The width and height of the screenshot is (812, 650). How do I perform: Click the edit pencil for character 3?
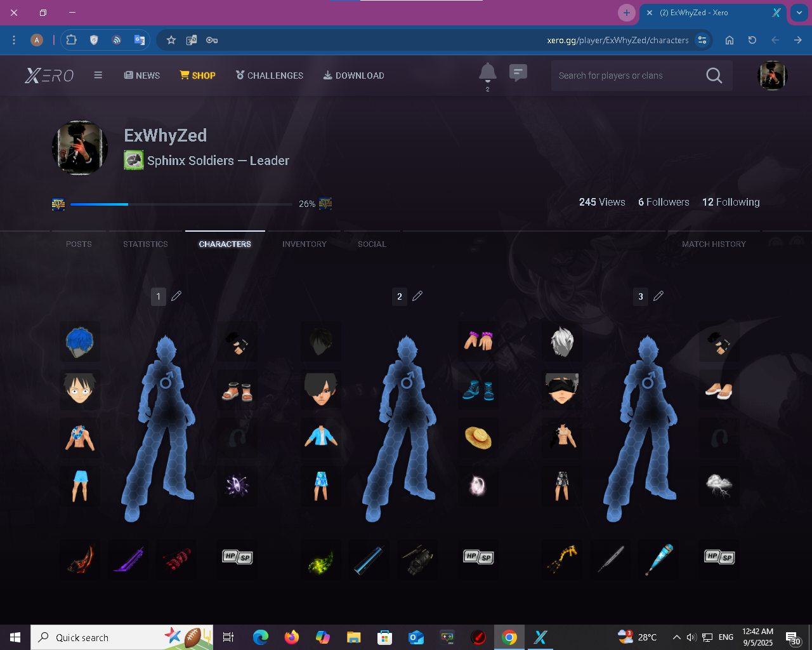(x=658, y=296)
